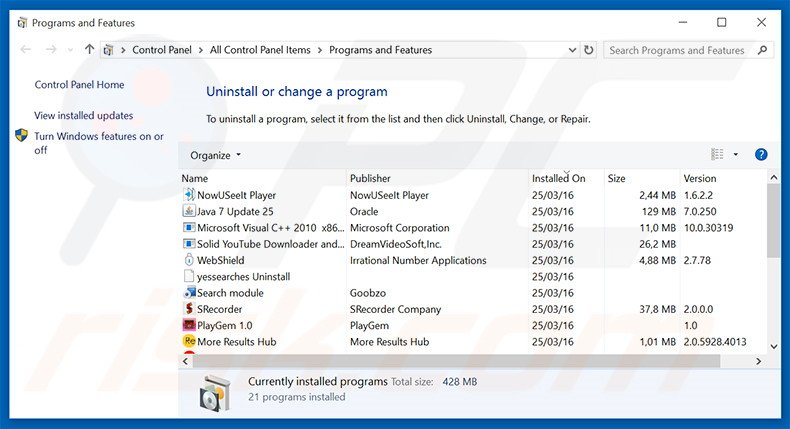Select Programs and Features breadcrumb
The width and height of the screenshot is (790, 429).
[x=380, y=50]
